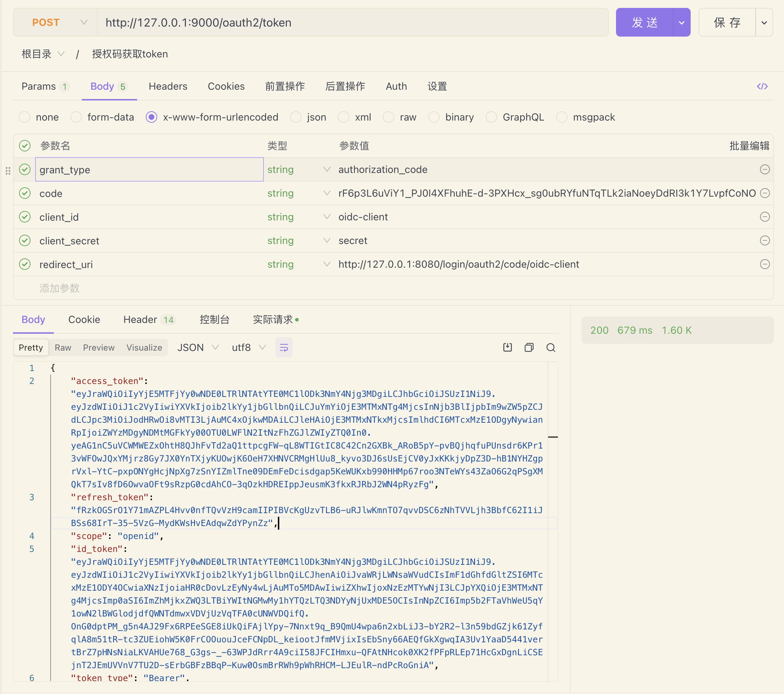Remove the redirect_uri parameter row

[765, 264]
